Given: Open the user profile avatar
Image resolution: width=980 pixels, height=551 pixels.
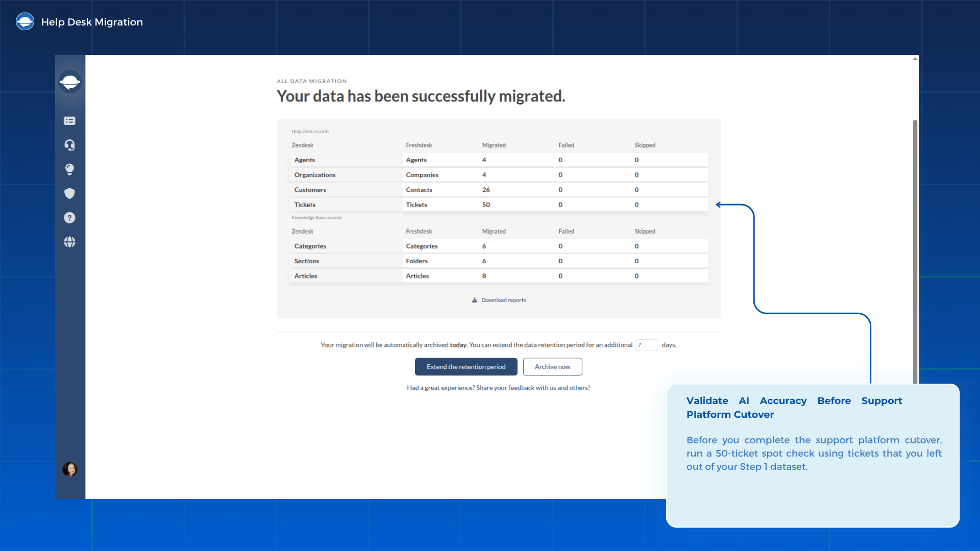Looking at the screenshot, I should (x=70, y=469).
